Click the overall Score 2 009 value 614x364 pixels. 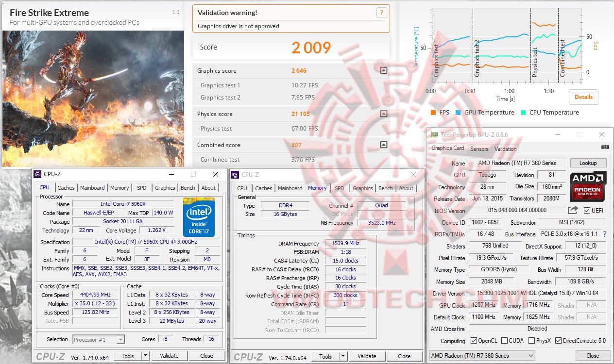click(311, 48)
